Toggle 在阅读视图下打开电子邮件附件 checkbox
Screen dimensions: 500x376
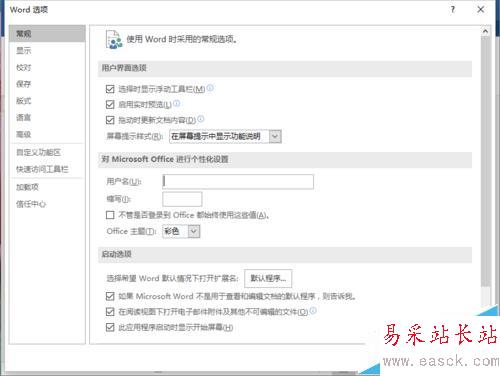110,312
